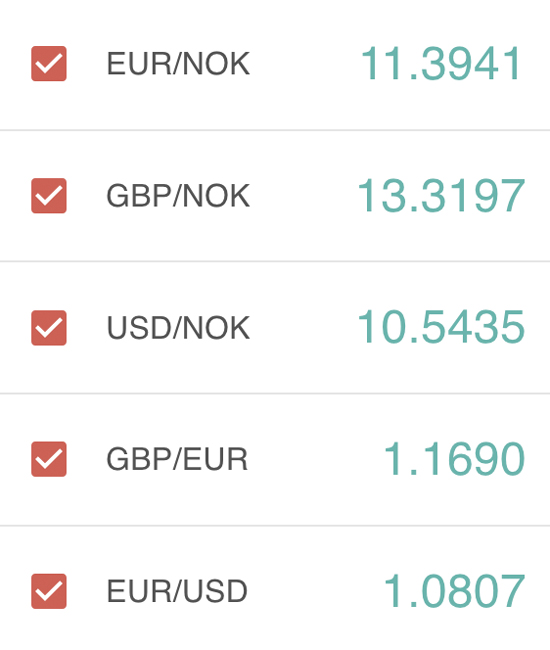
Task: Click the EUR/NOK currency pair label
Action: [x=178, y=64]
